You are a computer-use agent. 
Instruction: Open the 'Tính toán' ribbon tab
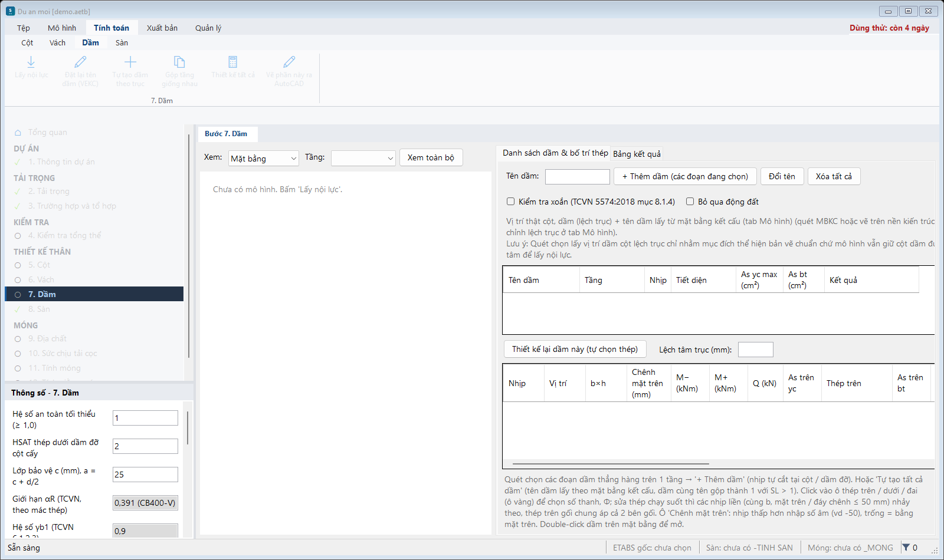pos(112,28)
